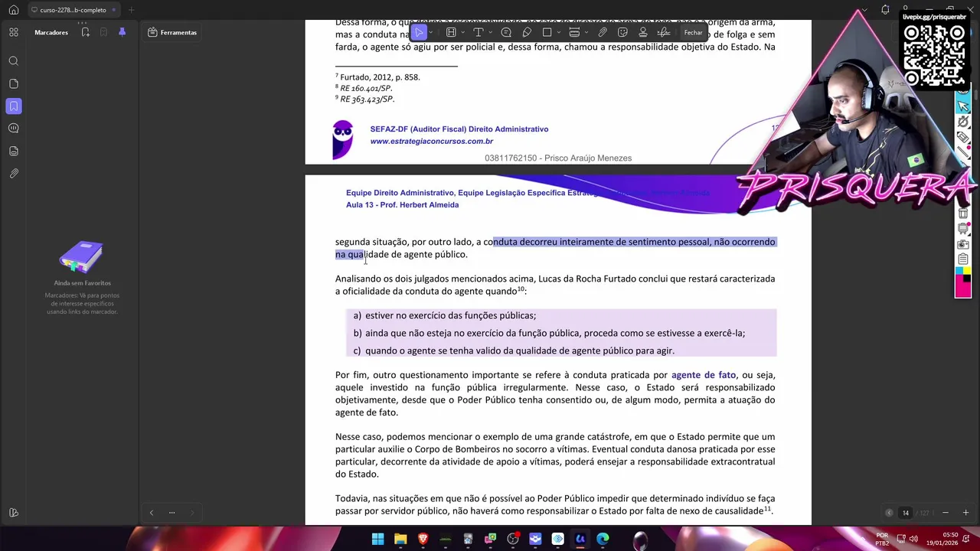Open Microsoft Edge from the taskbar

(x=603, y=540)
